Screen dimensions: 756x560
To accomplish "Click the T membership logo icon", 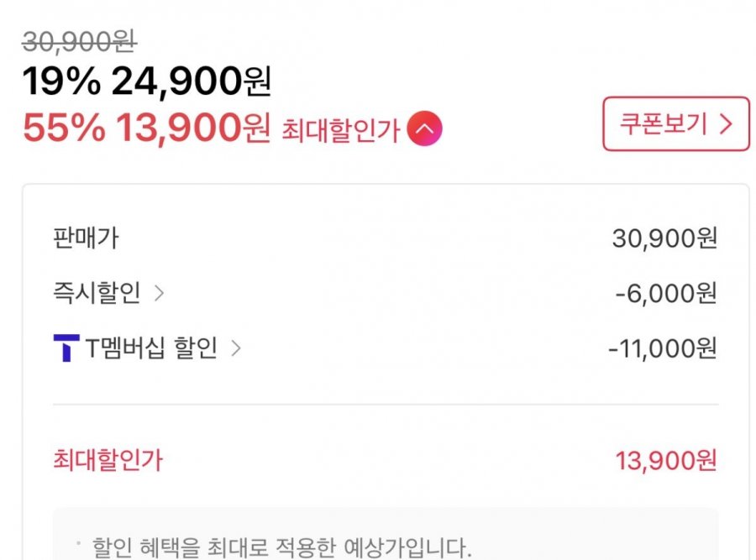I will (66, 348).
